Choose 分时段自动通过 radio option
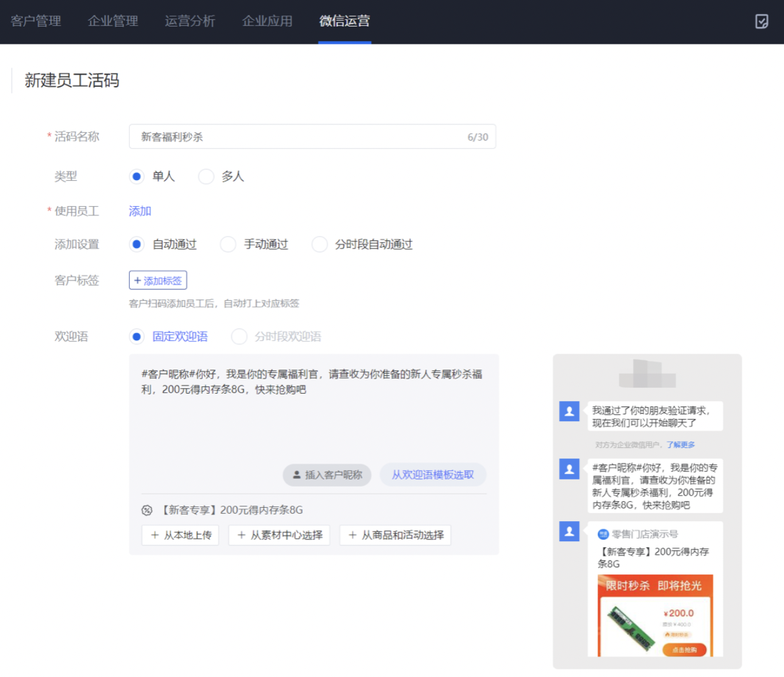Screen dimensions: 784x677 [319, 244]
